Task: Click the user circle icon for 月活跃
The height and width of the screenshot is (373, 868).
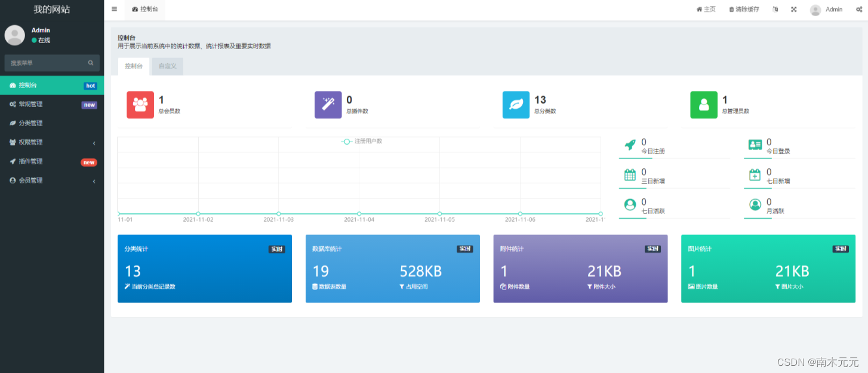Action: point(755,204)
